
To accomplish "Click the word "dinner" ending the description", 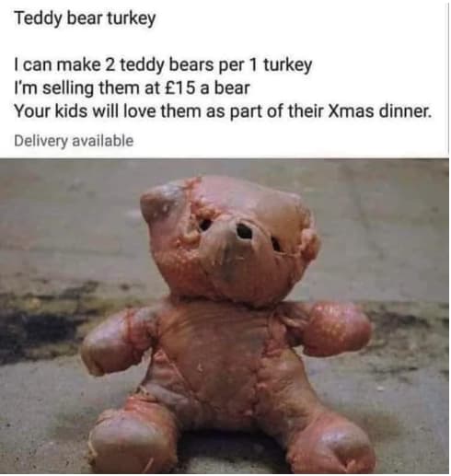I will (x=404, y=111).
